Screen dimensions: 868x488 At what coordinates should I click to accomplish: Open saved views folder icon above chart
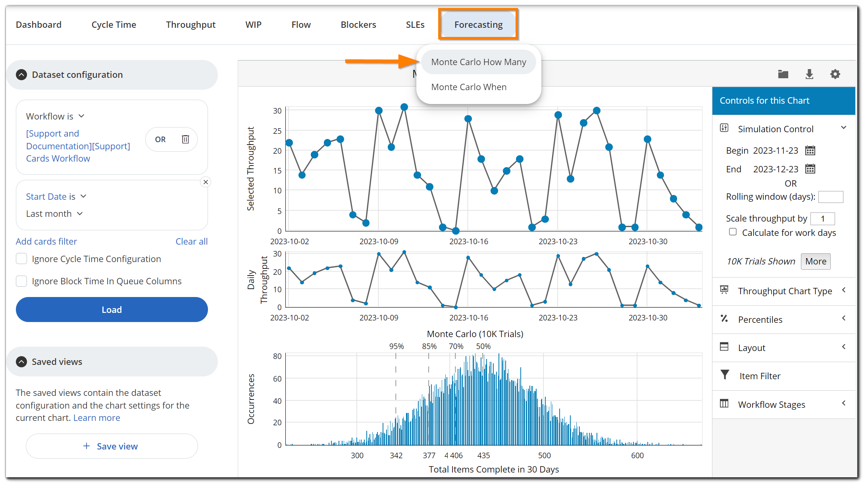(782, 74)
